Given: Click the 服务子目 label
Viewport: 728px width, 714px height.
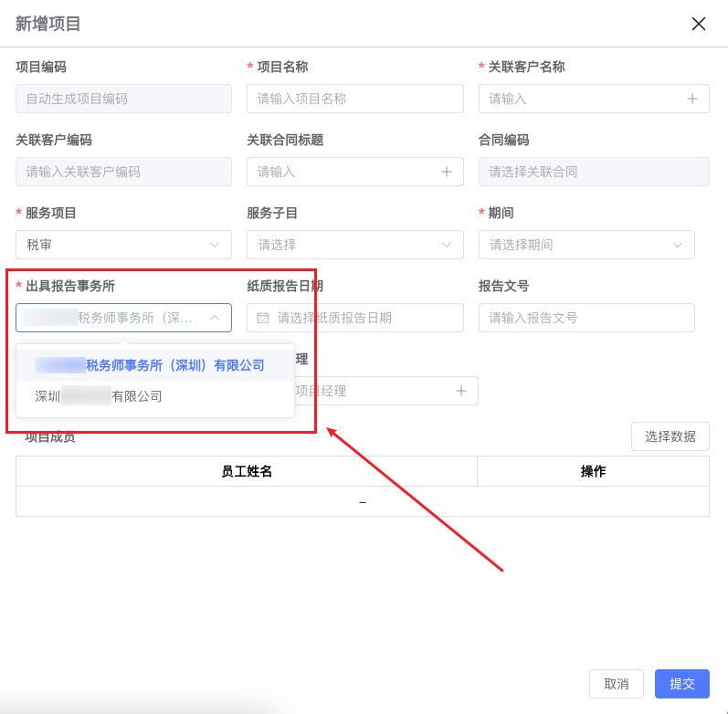Looking at the screenshot, I should pyautogui.click(x=272, y=213).
